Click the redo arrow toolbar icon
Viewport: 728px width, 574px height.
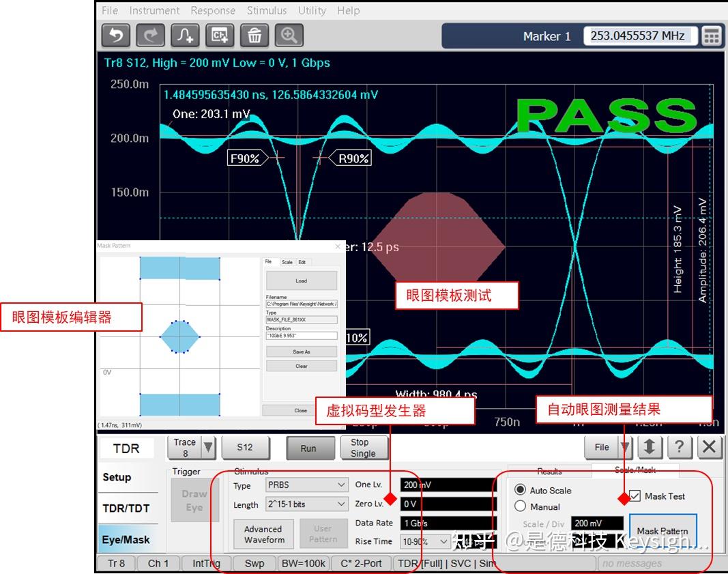point(150,35)
